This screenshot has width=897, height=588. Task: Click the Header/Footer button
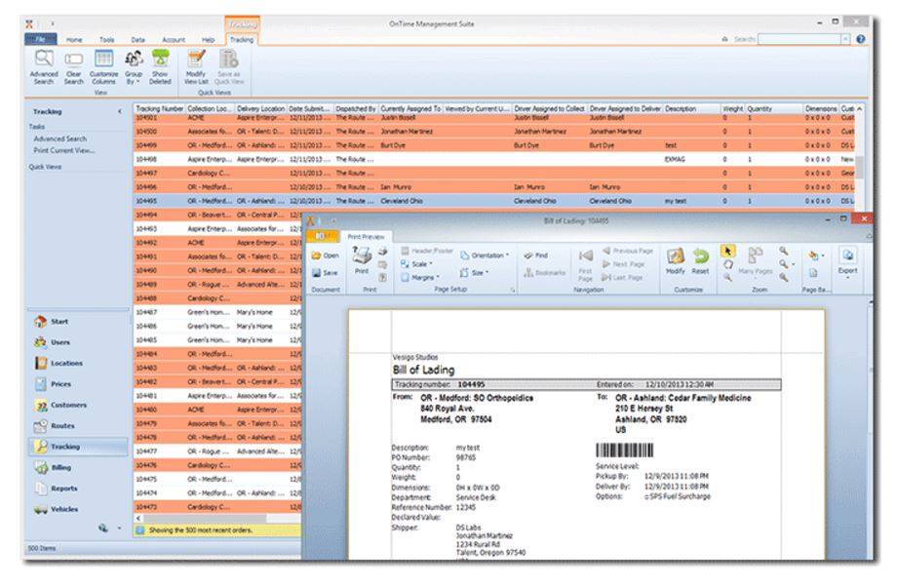[x=427, y=252]
